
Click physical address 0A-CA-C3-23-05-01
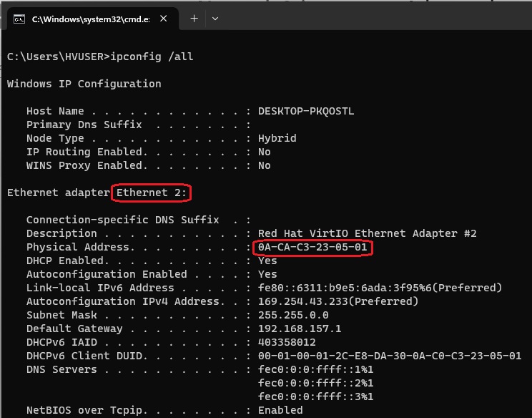click(312, 247)
